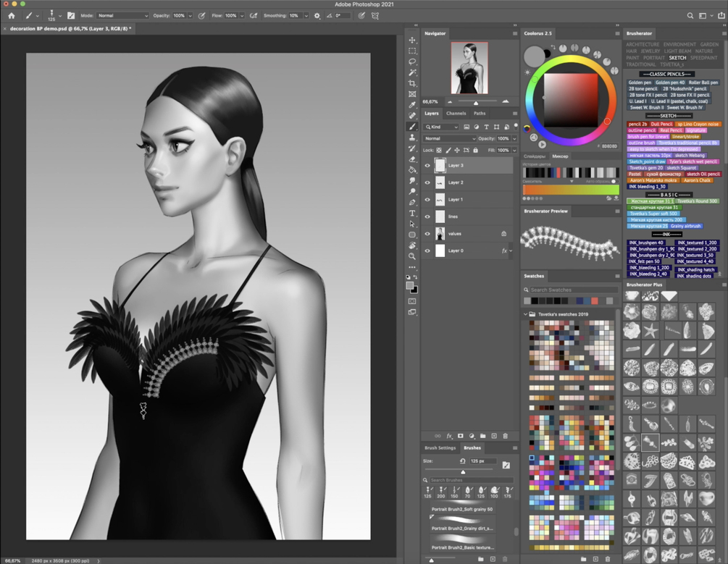Click create new layer icon

[494, 436]
